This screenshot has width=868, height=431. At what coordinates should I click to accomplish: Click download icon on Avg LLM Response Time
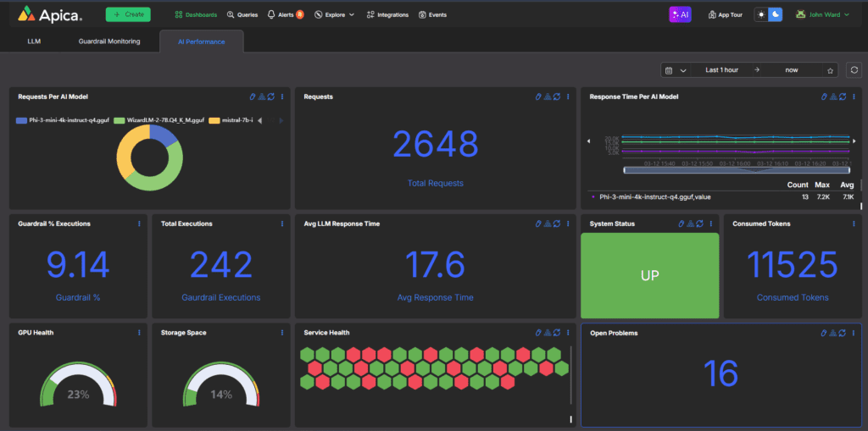coord(548,224)
